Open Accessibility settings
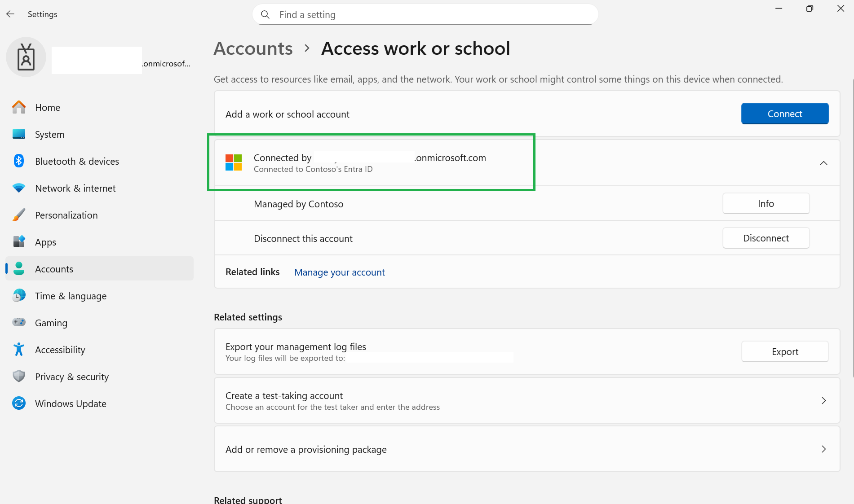Viewport: 854px width, 504px height. click(x=99, y=350)
